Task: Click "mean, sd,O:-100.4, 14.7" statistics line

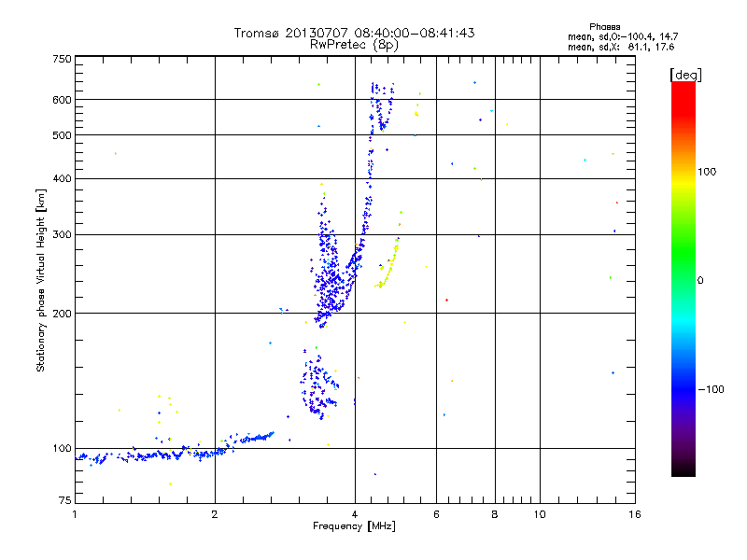Action: pos(623,36)
